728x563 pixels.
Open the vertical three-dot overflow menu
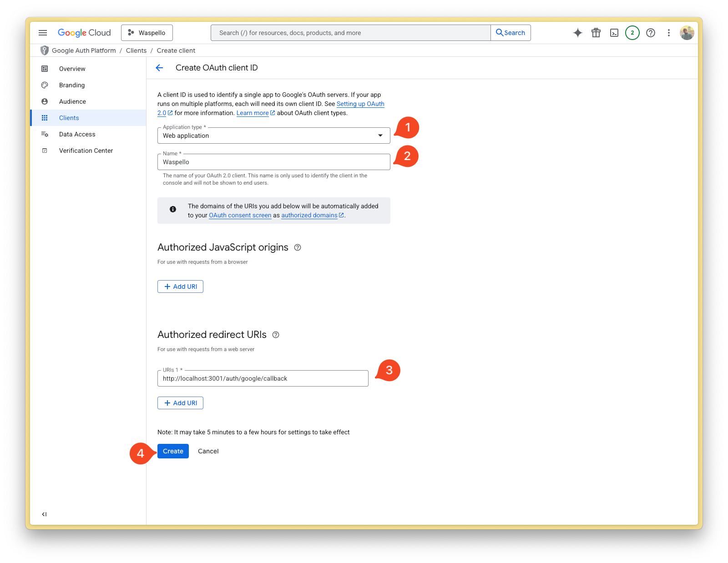(x=668, y=32)
